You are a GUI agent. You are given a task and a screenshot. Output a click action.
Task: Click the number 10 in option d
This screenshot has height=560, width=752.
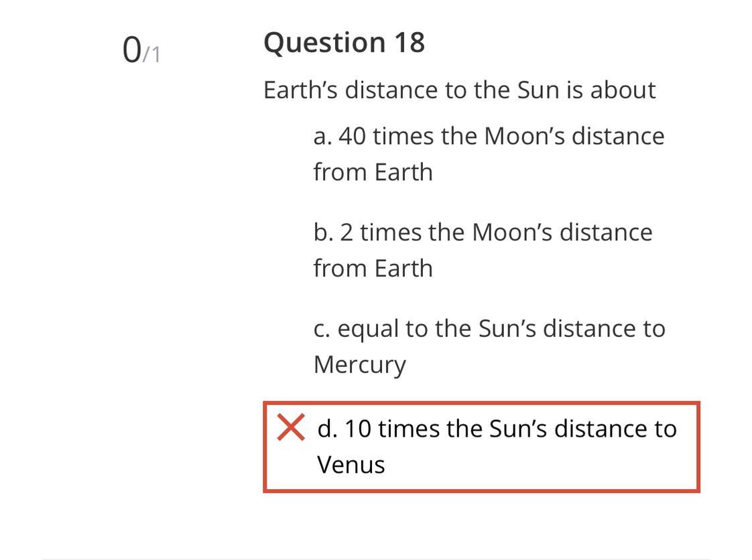[x=357, y=429]
